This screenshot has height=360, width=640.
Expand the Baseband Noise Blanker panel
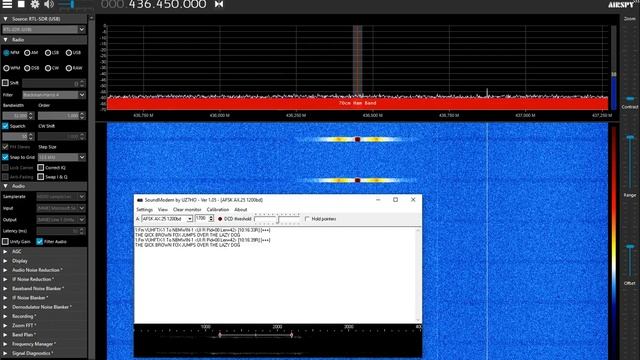5,289
